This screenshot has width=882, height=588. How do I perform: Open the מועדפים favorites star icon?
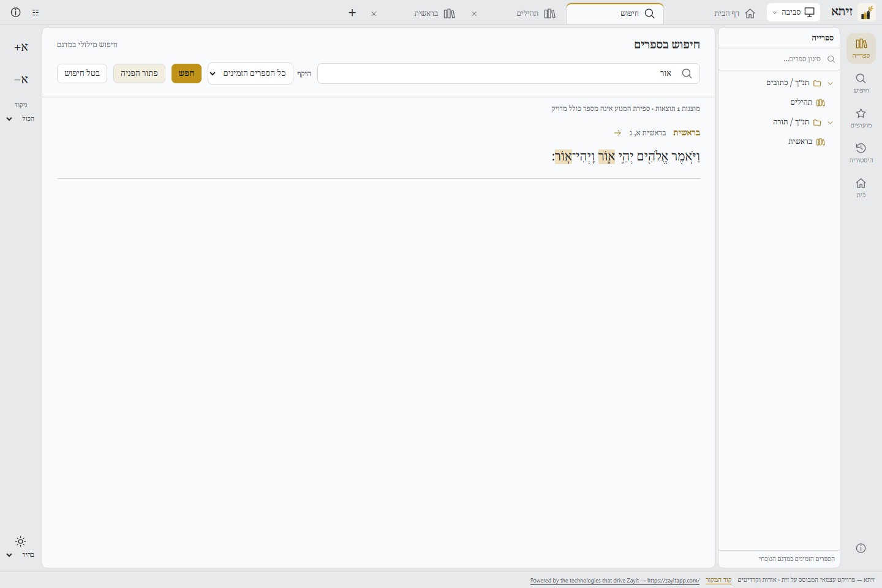click(861, 118)
